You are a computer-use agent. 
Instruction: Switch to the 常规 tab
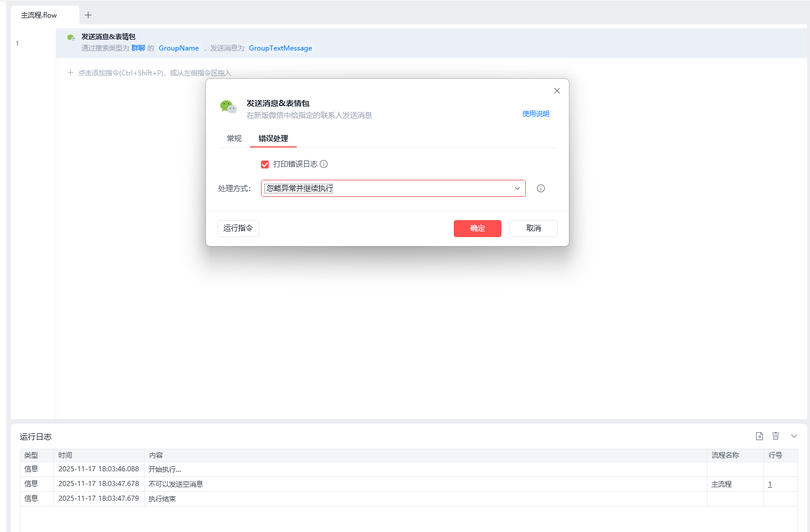pos(234,138)
